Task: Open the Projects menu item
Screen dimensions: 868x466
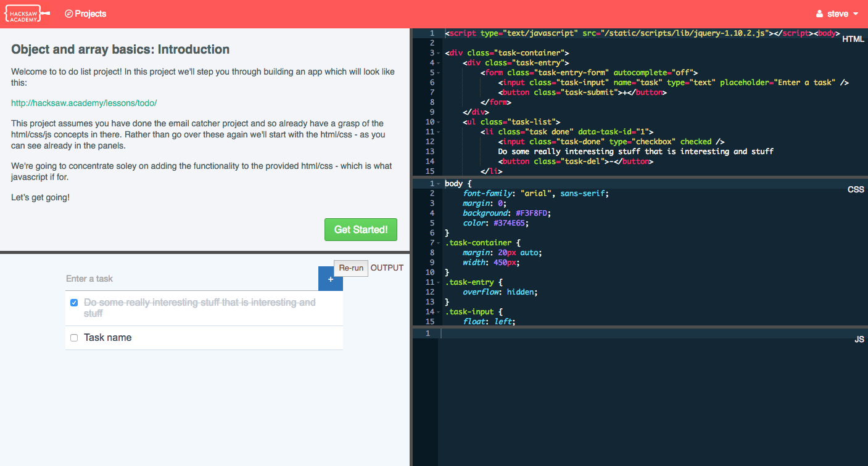Action: click(90, 14)
